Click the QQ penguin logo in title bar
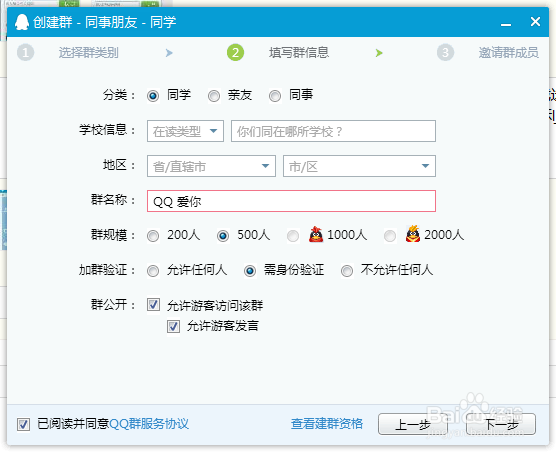Image resolution: width=556 pixels, height=452 pixels. pyautogui.click(x=22, y=22)
